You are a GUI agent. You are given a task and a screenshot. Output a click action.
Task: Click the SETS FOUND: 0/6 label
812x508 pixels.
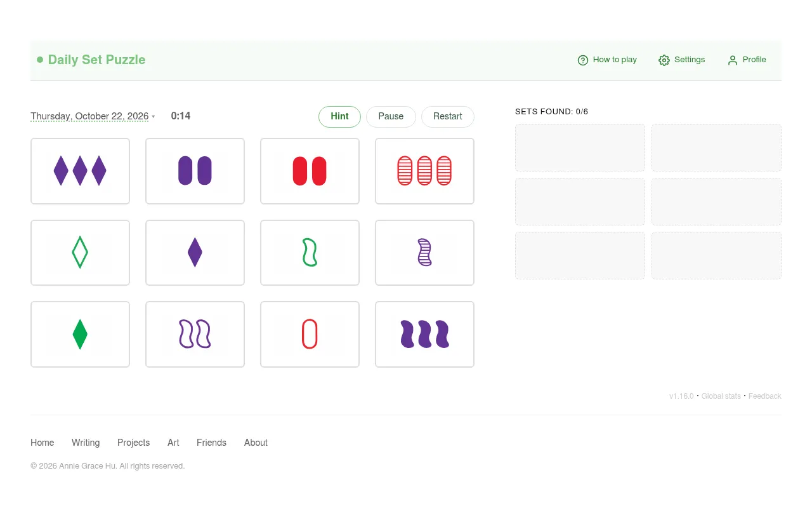pos(552,112)
